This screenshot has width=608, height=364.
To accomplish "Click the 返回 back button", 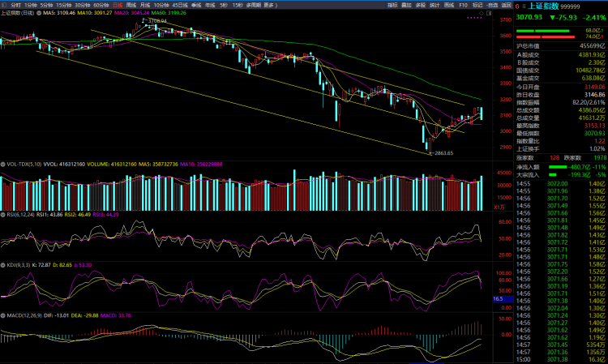I will point(507,5).
